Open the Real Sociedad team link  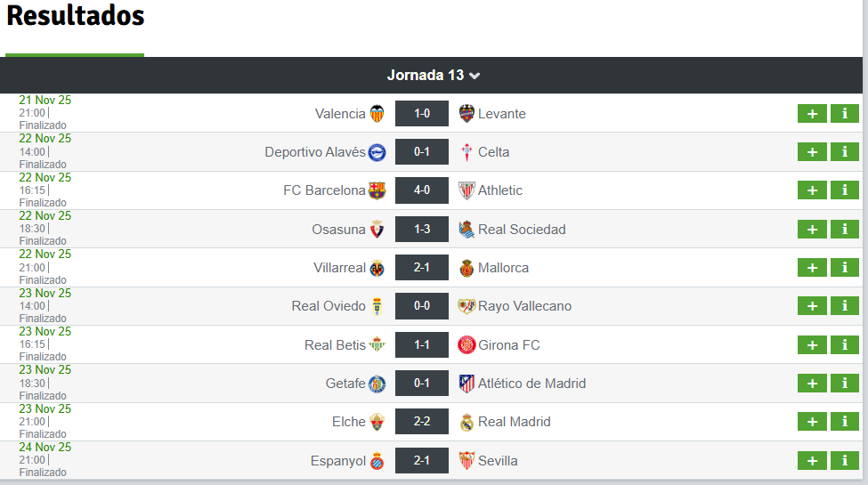(522, 230)
